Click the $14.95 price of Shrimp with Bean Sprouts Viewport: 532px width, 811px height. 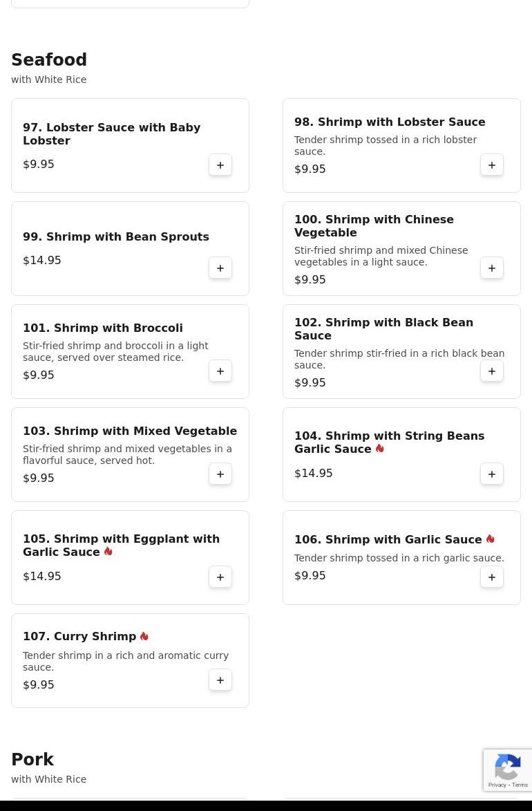click(x=42, y=261)
